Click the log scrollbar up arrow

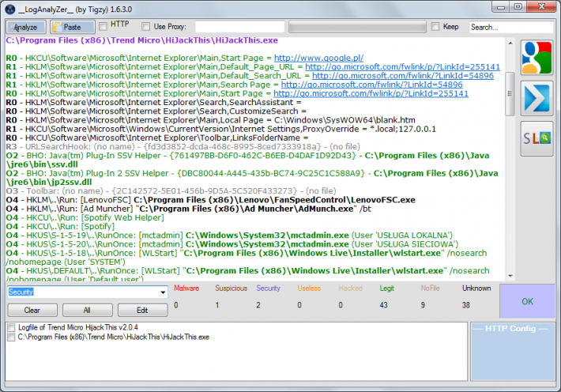pyautogui.click(x=510, y=43)
